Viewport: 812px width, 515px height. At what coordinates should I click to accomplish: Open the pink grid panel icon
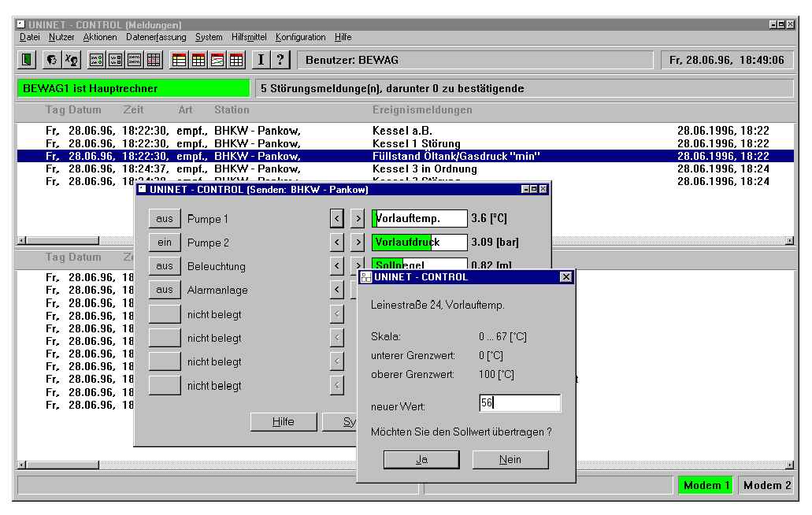(x=154, y=60)
